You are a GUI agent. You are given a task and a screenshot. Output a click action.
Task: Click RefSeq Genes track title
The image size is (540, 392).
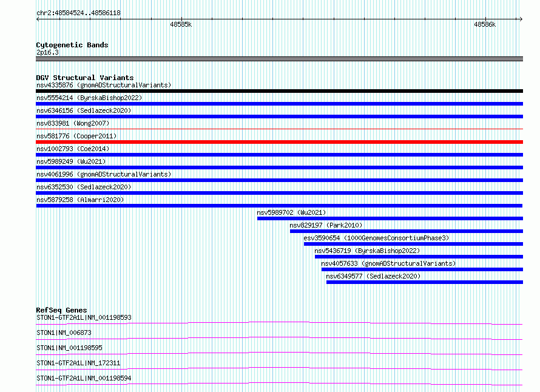point(61,310)
